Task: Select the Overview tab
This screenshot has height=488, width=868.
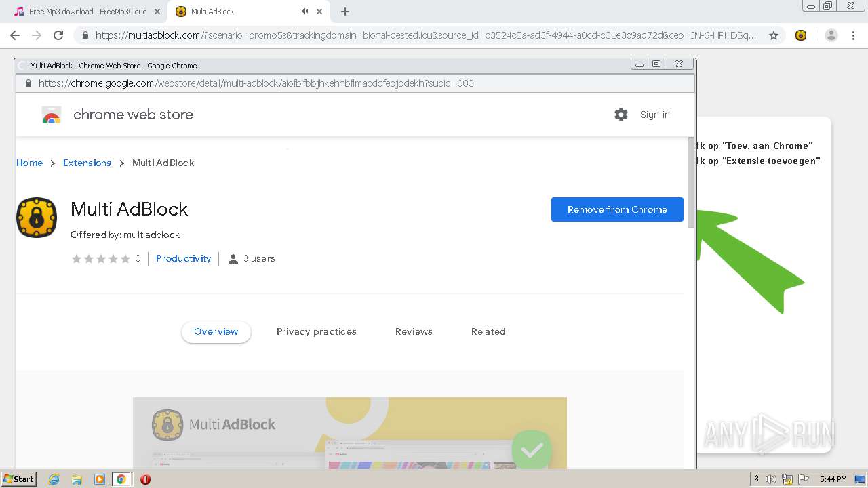Action: pyautogui.click(x=216, y=331)
